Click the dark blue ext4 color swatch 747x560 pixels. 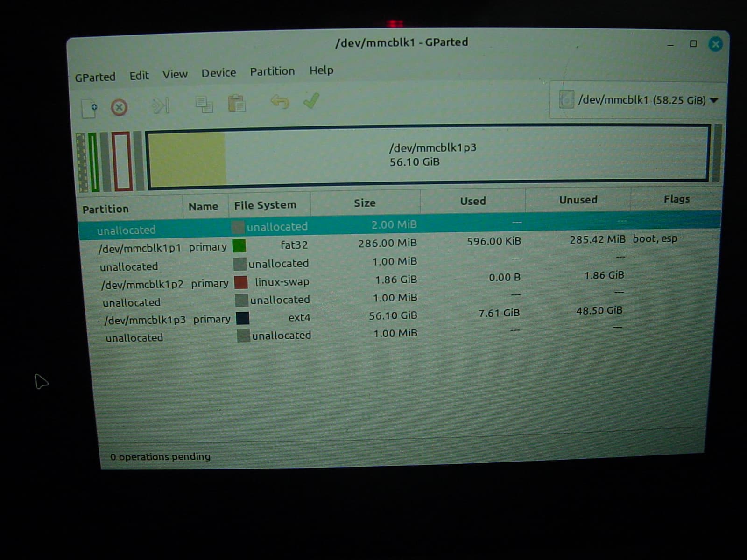tap(243, 318)
